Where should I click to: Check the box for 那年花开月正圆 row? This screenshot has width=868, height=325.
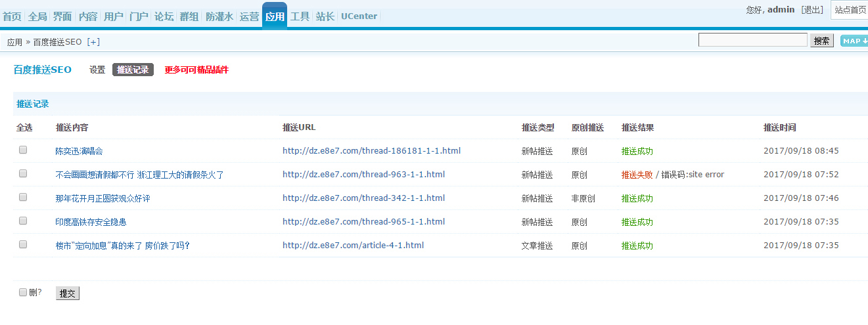[x=23, y=197]
